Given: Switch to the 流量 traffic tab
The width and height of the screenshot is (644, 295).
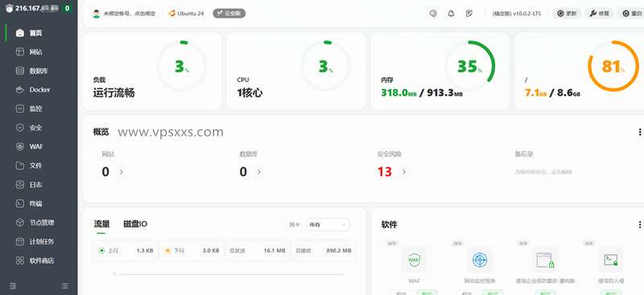Looking at the screenshot, I should 101,224.
